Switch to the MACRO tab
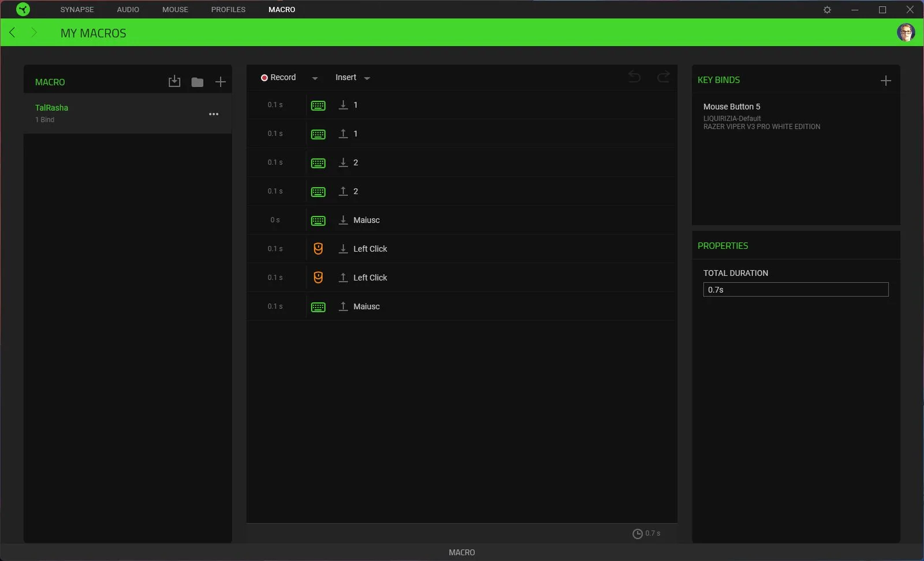Viewport: 924px width, 561px height. click(282, 10)
